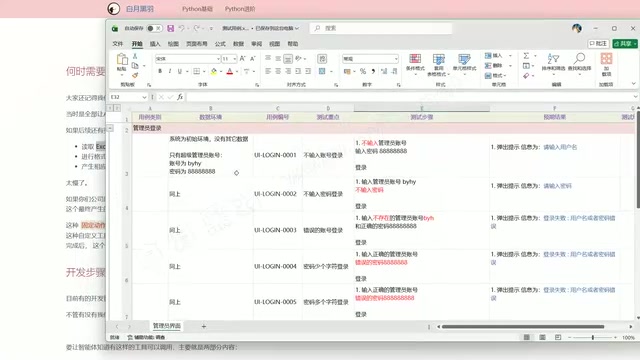Screen dimensions: 640x360
Task: Click into the formula bar field
Action: (x=410, y=97)
